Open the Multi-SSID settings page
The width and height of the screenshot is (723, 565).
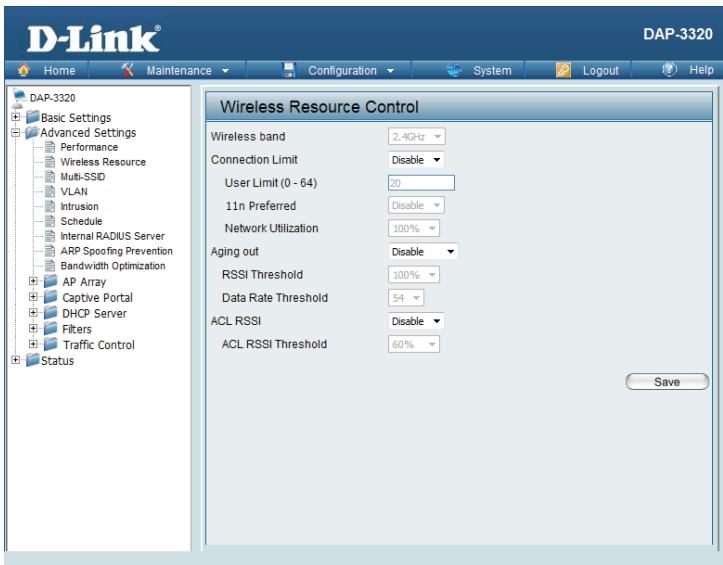(83, 177)
